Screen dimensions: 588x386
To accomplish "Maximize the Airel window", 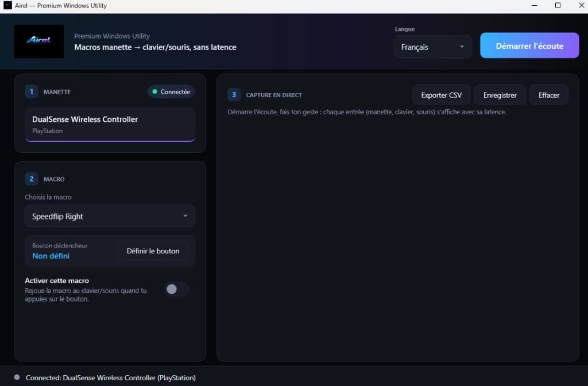I will [558, 6].
